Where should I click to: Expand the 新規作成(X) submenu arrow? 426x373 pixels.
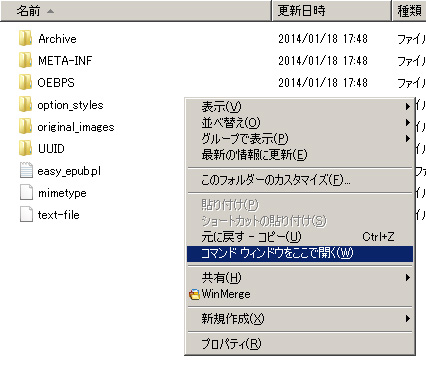click(x=408, y=319)
